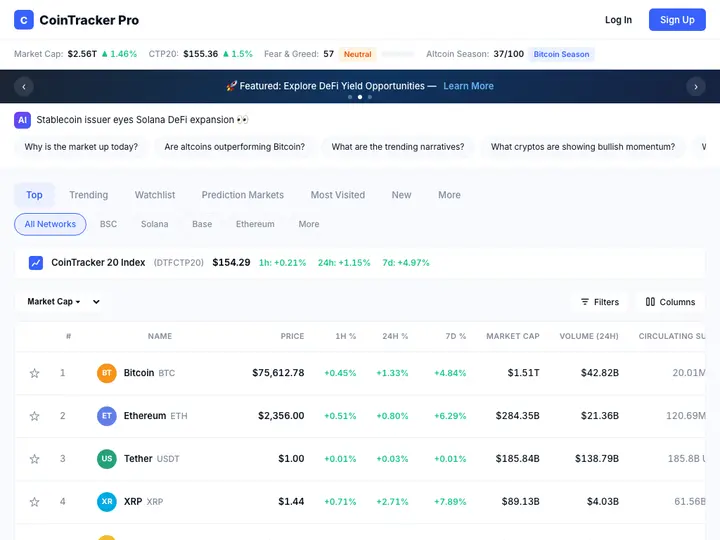Click Bitcoin price $75,612.78
Image resolution: width=720 pixels, height=540 pixels.
[278, 373]
